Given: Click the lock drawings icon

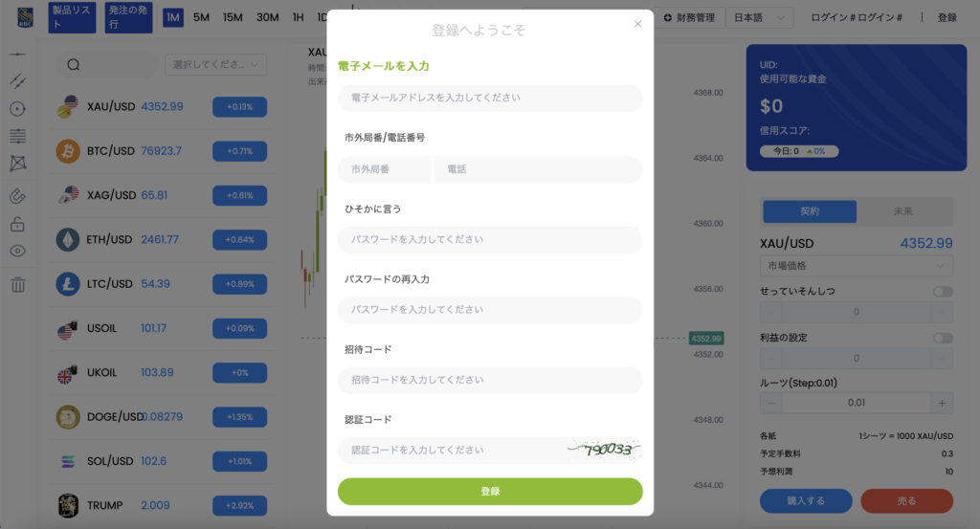Looking at the screenshot, I should coord(17,224).
